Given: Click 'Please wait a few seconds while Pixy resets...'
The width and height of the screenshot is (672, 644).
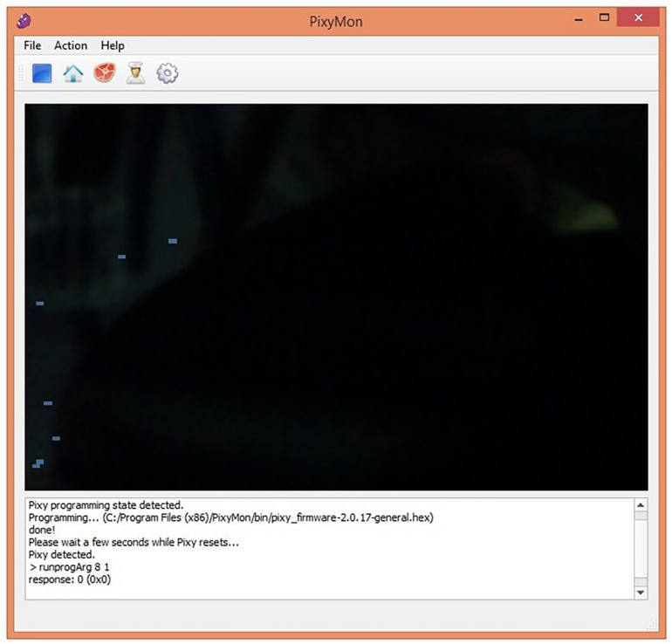Looking at the screenshot, I should [x=134, y=543].
